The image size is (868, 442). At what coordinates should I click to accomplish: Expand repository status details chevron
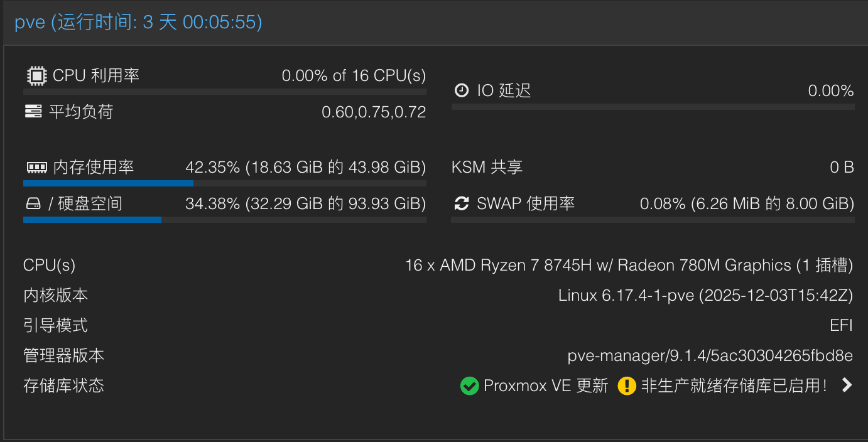pos(847,385)
